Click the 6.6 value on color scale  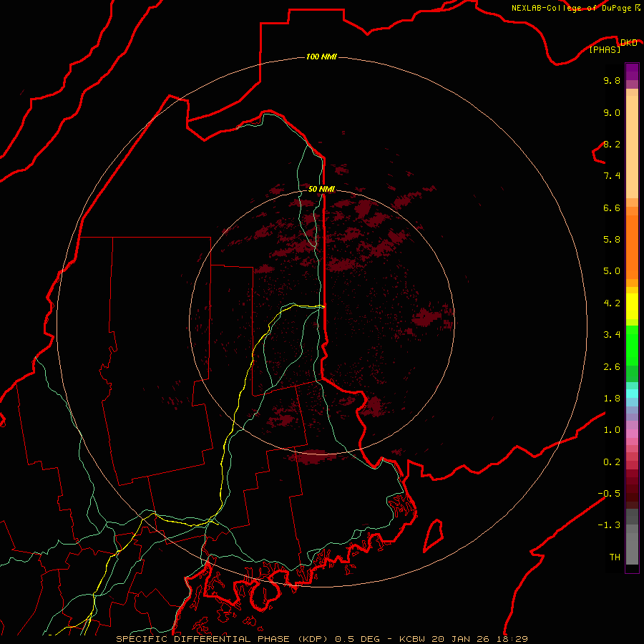pos(612,208)
